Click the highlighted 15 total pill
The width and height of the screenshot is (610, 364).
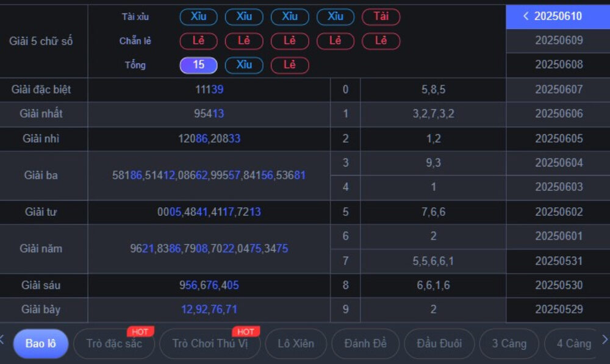point(198,65)
